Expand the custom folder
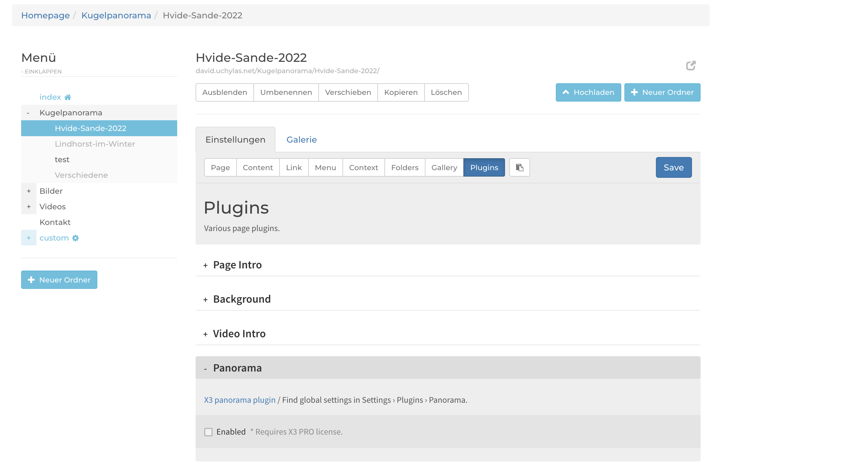This screenshot has width=868, height=467. click(x=29, y=238)
